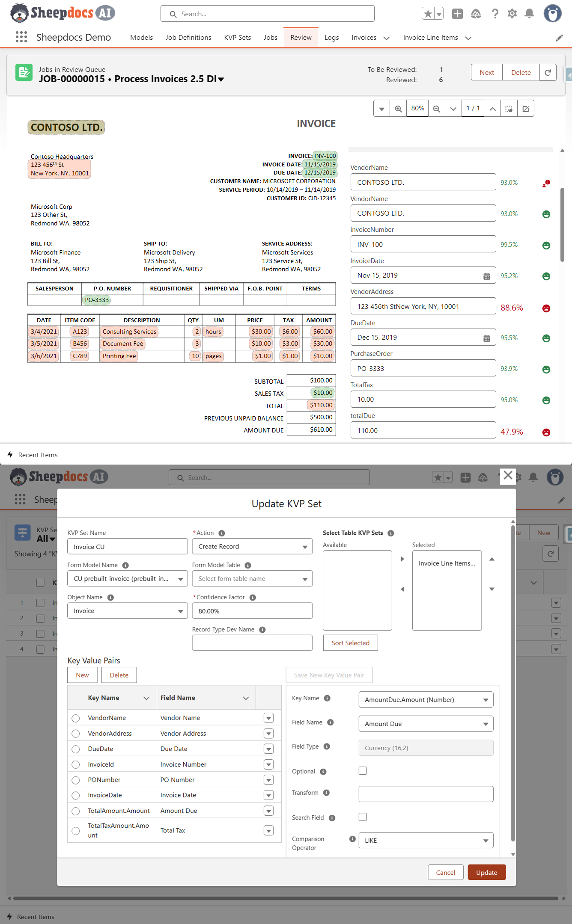Select the VendorAddress row radio button
This screenshot has height=924, width=572.
tap(76, 733)
